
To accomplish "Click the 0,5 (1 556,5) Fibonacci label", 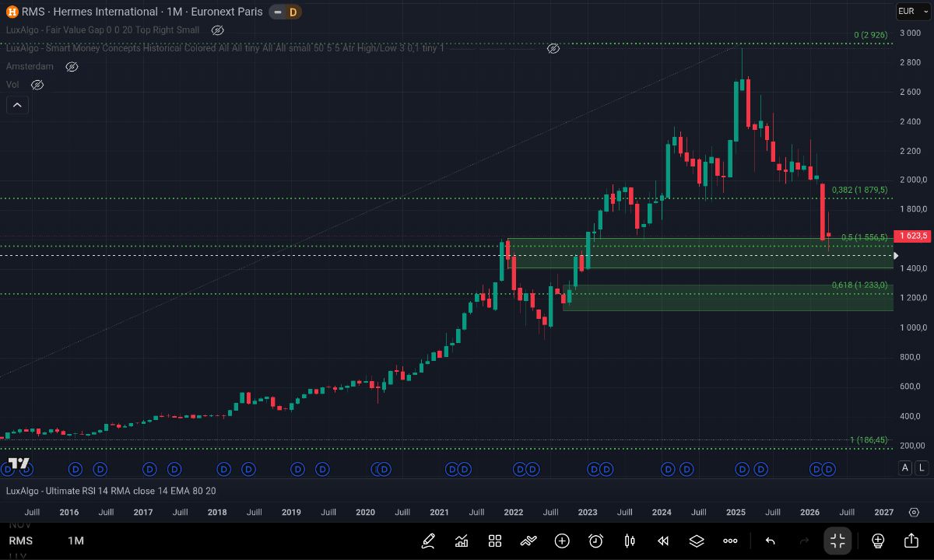I will tap(865, 237).
